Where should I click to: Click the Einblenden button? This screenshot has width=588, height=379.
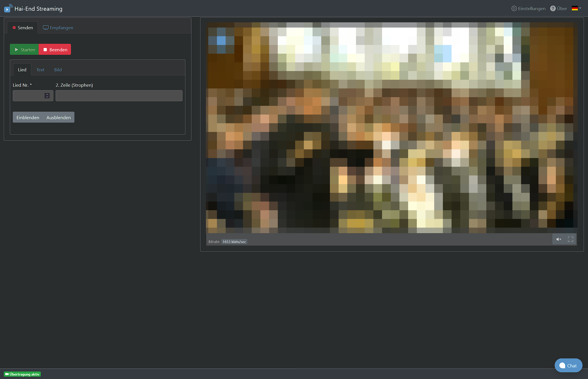28,117
